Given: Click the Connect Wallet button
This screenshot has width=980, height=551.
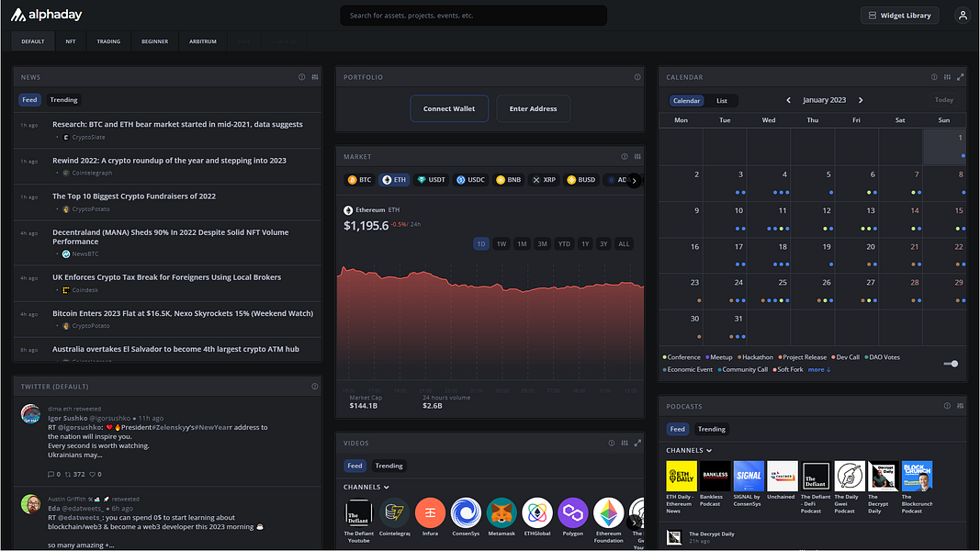Looking at the screenshot, I should point(449,108).
